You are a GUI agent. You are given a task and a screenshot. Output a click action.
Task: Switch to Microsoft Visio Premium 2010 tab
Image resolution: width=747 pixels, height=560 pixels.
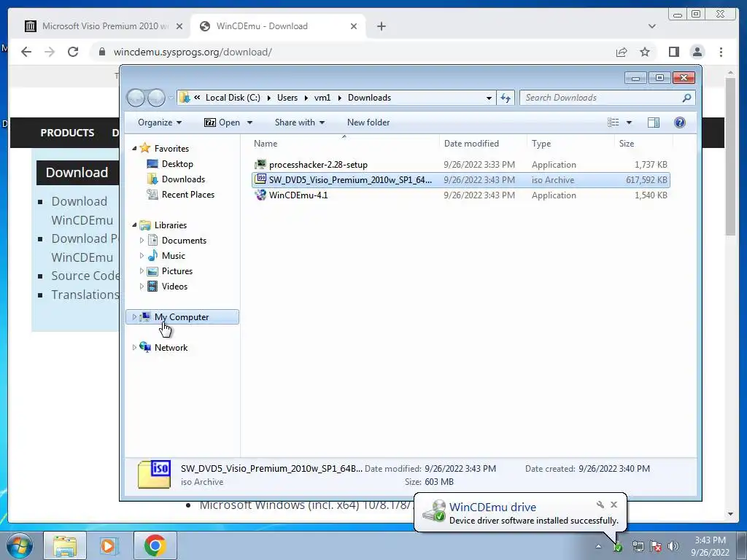[x=104, y=26]
